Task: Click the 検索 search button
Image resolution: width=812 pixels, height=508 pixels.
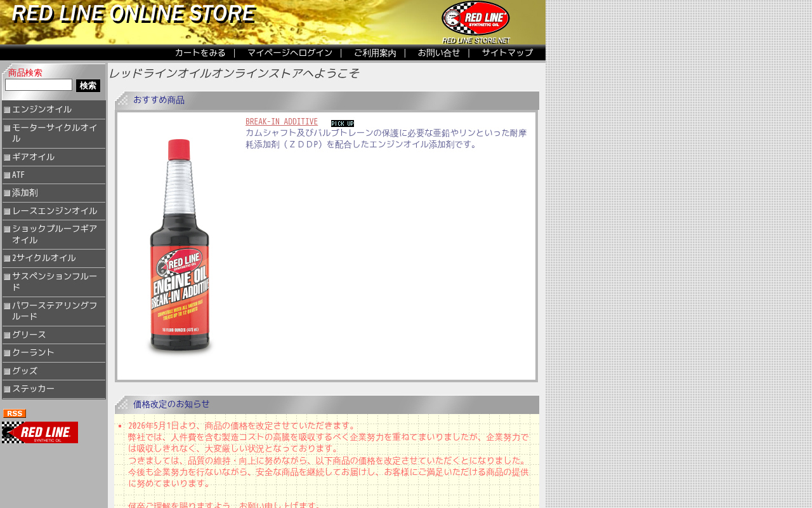Action: pos(88,86)
